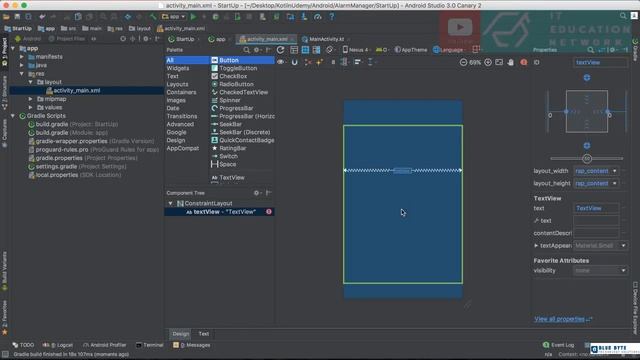Switch to the Design tab

tap(181, 334)
